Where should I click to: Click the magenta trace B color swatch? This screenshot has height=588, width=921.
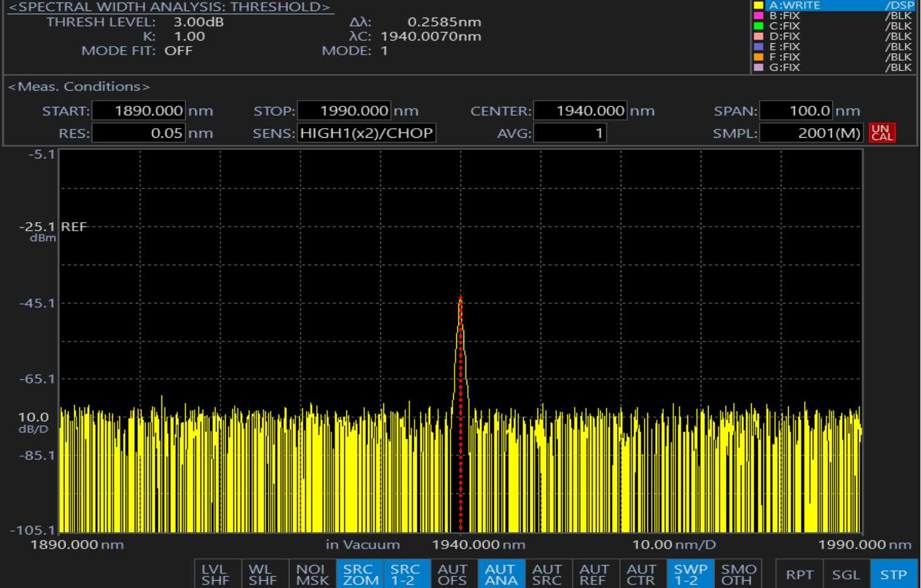758,16
